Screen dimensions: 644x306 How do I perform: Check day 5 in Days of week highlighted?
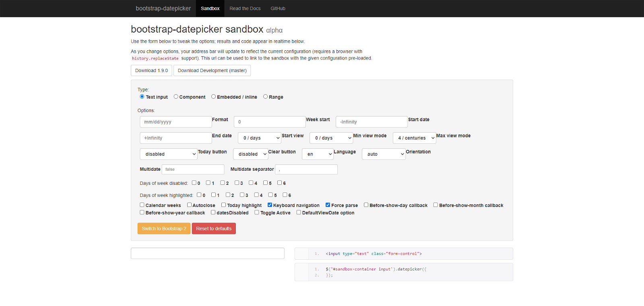coord(270,195)
